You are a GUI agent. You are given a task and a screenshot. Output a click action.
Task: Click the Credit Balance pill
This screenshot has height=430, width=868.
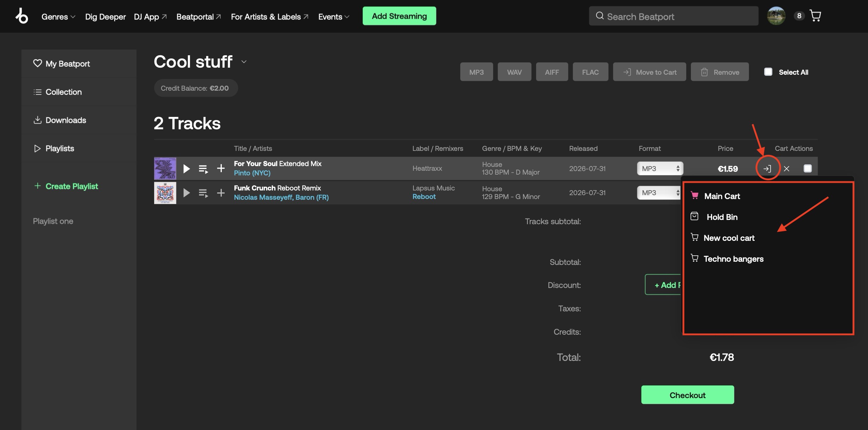pos(196,88)
